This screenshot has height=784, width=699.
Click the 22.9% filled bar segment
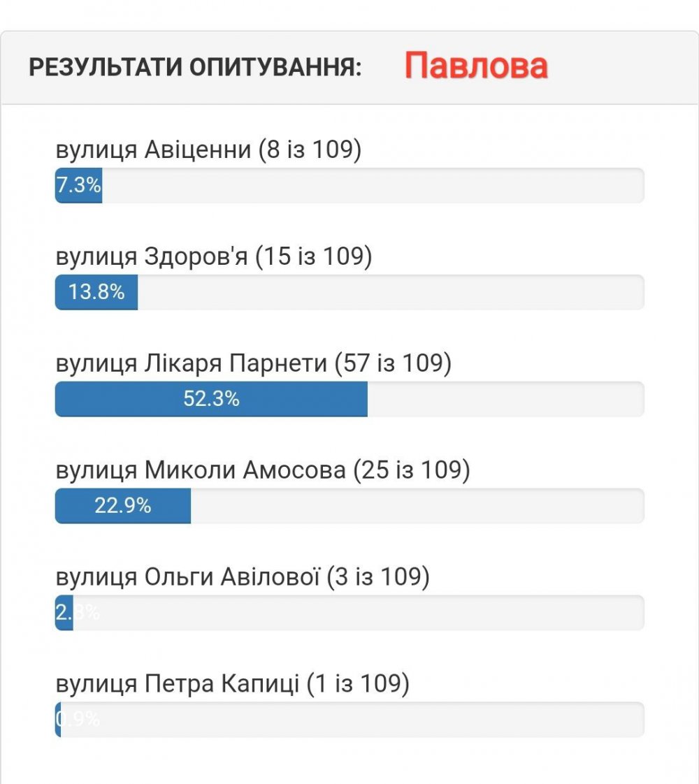click(x=123, y=505)
